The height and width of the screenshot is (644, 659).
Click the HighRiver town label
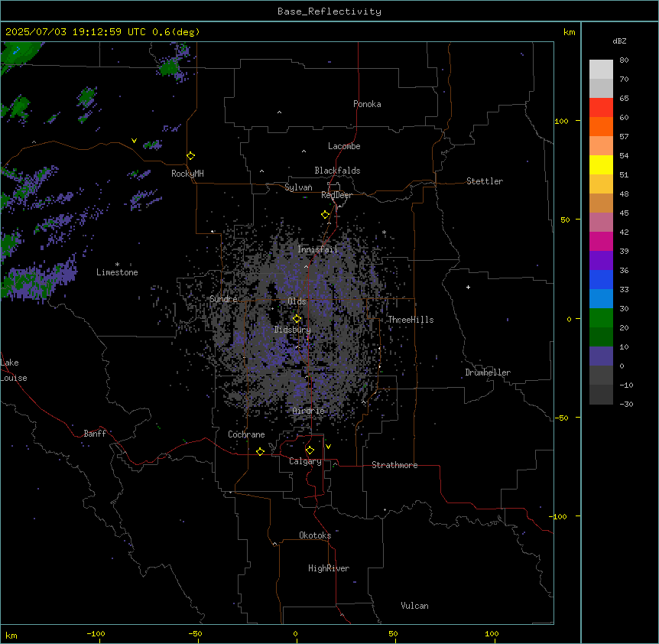pyautogui.click(x=329, y=568)
